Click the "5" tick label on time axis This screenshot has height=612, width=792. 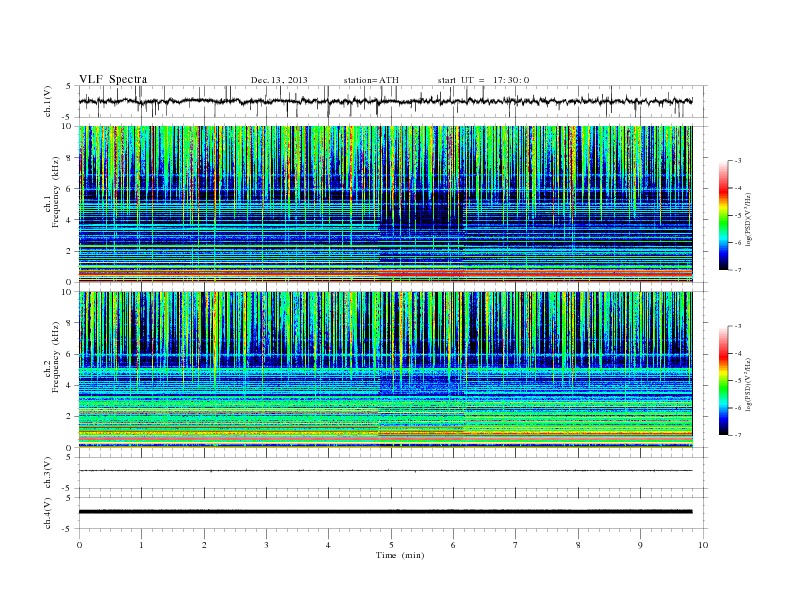click(x=391, y=545)
